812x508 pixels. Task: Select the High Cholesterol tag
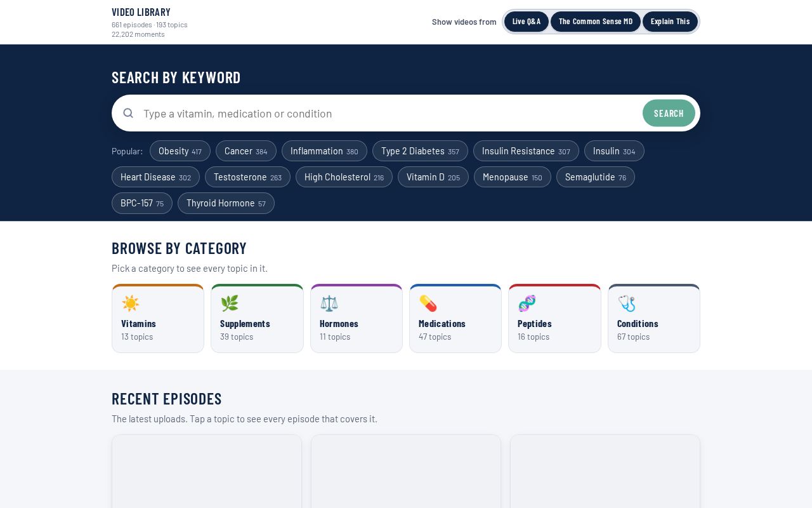tap(344, 177)
